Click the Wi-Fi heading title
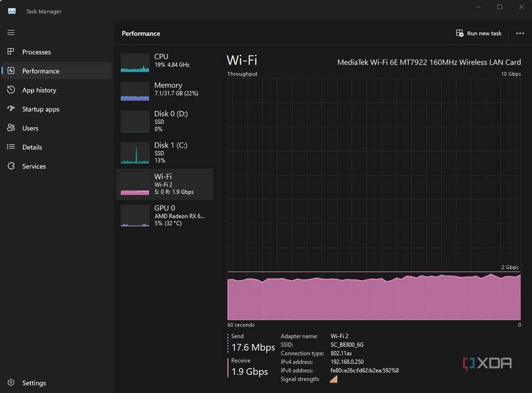Viewport: 532px width, 393px height. [x=242, y=60]
